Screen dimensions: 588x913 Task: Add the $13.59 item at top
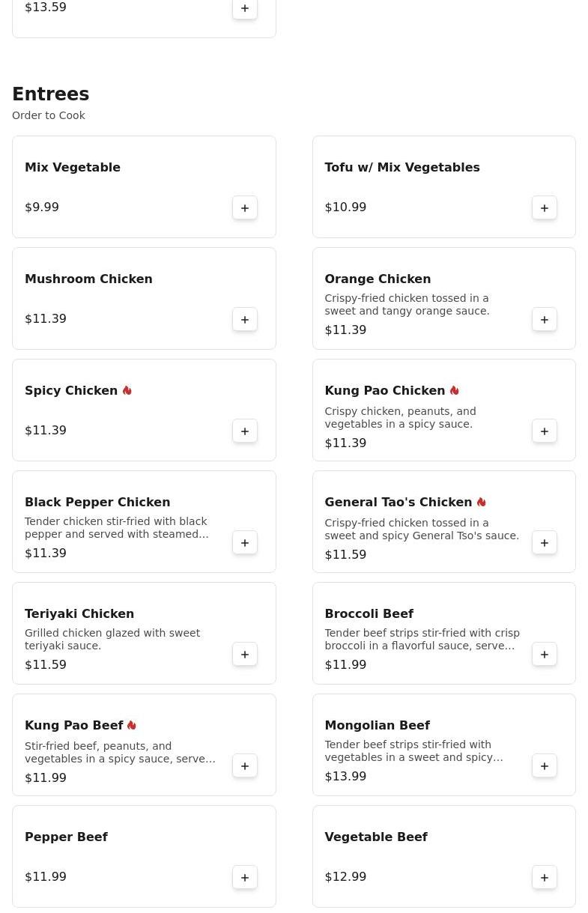[245, 9]
